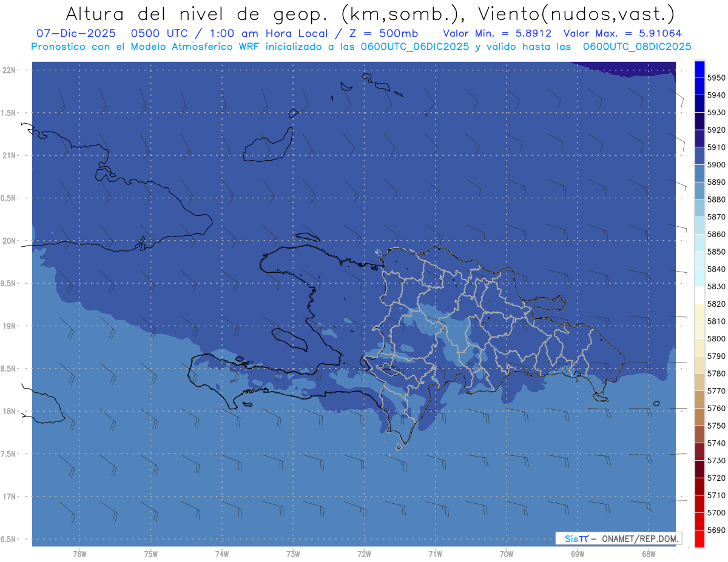Click the 75W longitude axis label

tap(151, 554)
